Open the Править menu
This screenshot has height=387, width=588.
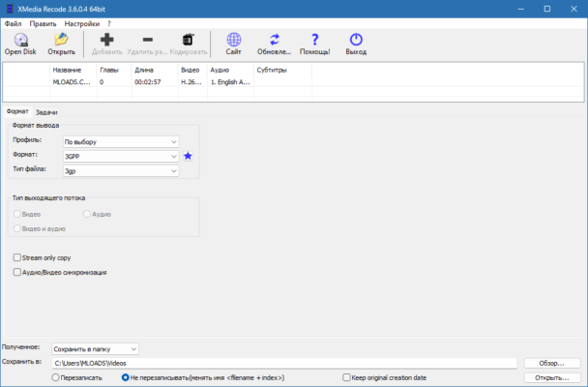44,23
